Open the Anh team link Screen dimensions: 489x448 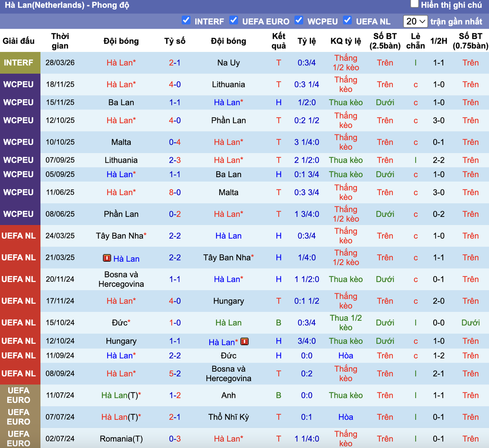point(228,395)
